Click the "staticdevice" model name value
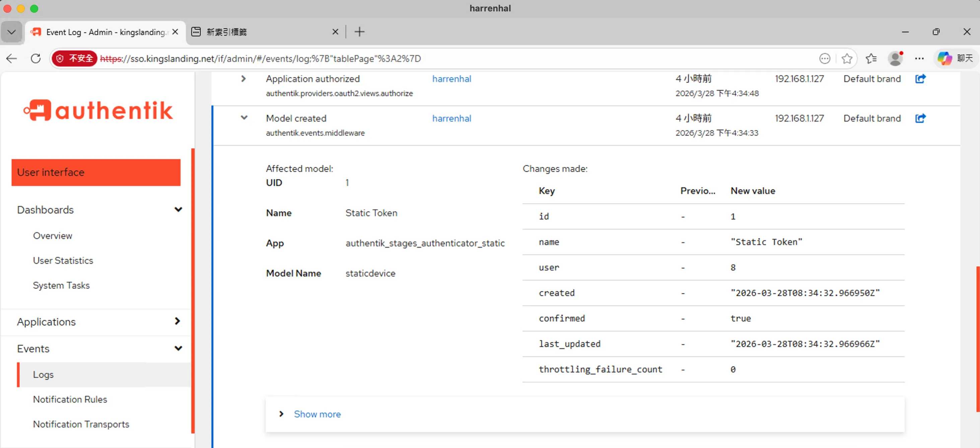980x448 pixels. coord(370,273)
